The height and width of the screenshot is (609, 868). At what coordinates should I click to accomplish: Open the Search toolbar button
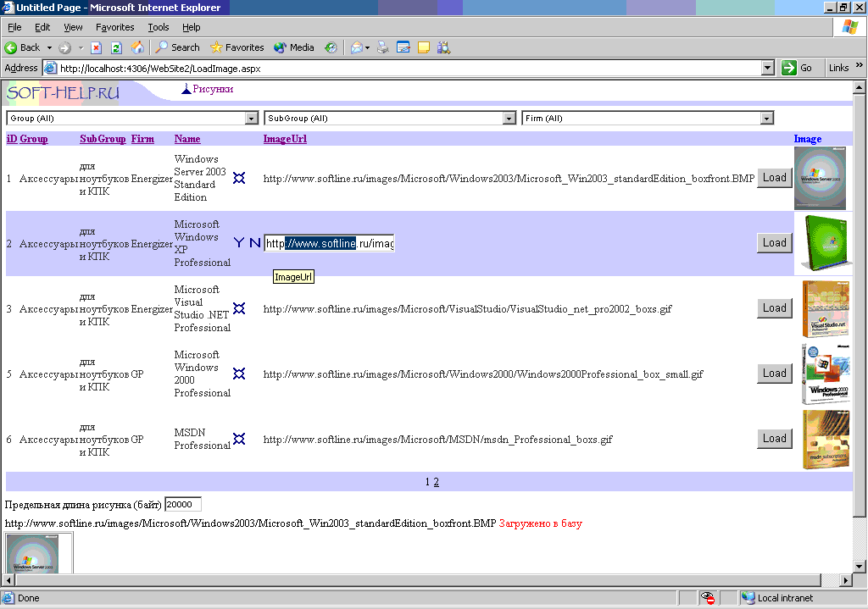point(177,47)
